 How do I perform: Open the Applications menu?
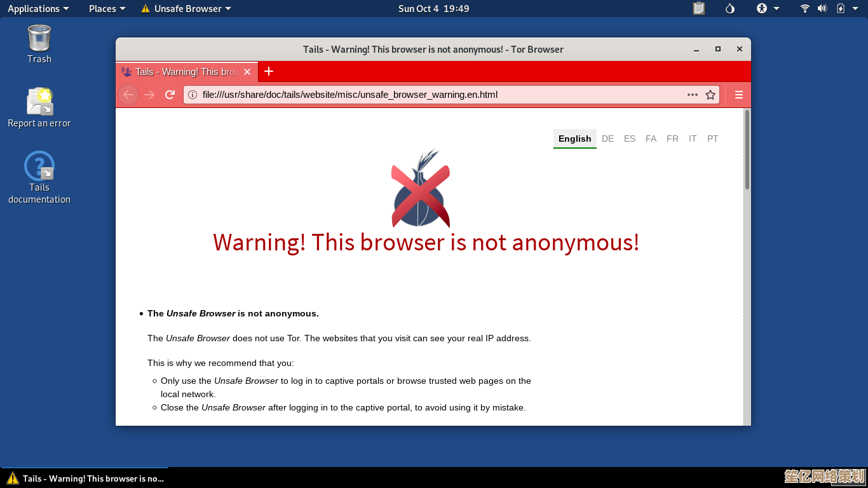coord(38,8)
